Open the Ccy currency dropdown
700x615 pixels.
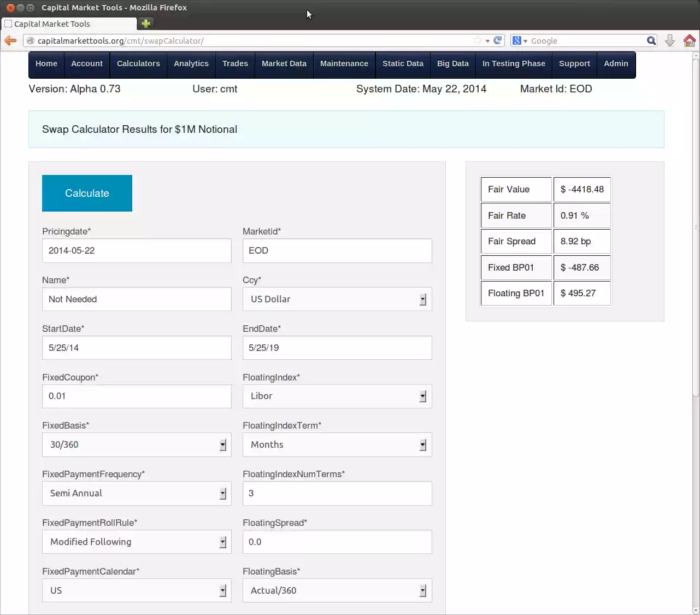coord(423,299)
